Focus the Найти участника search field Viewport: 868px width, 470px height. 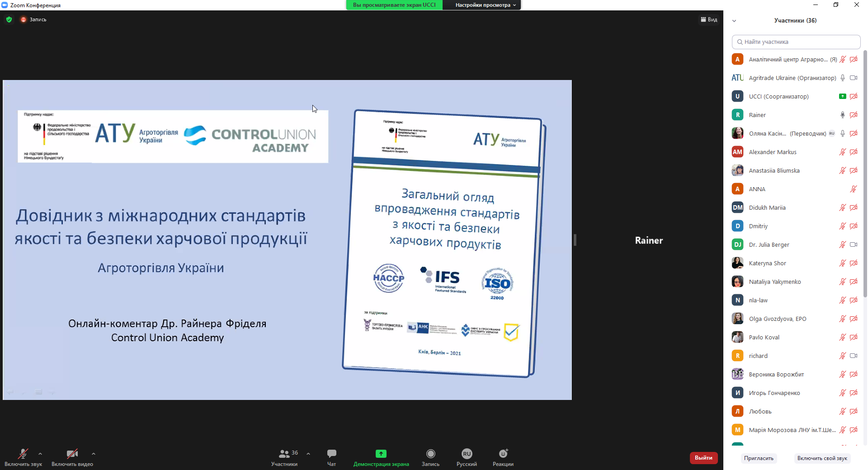[x=796, y=42]
